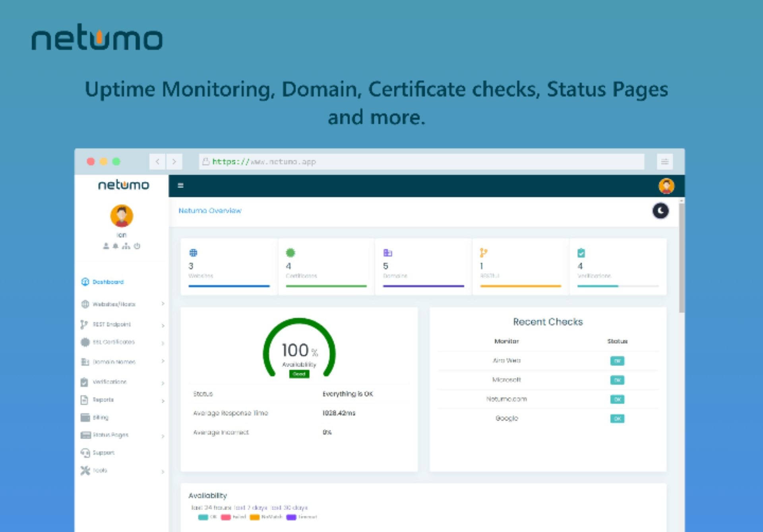Screen dimensions: 763x532
Task: Open notifications via the sidebar bell icon
Action: 115,246
